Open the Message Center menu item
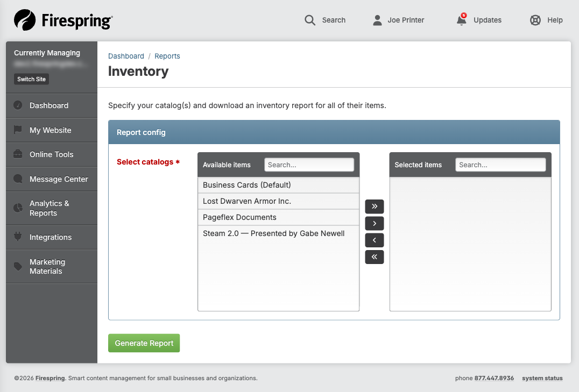 (x=52, y=179)
